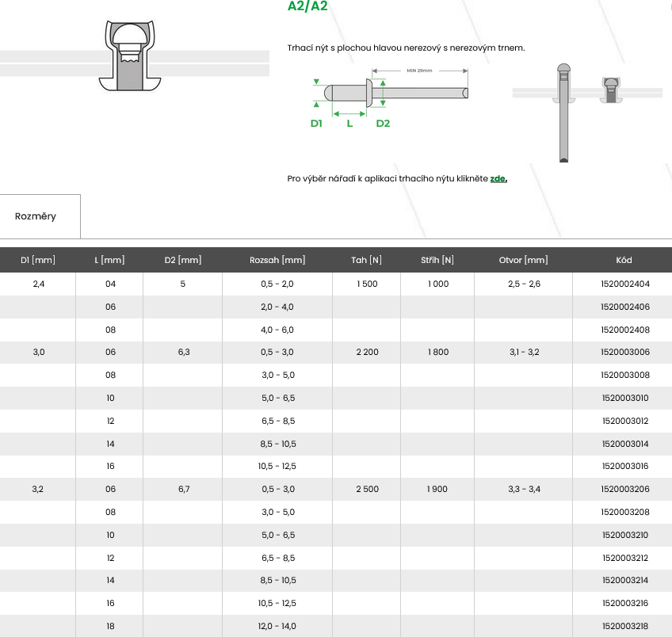Click the Otvor [mm] column header
The height and width of the screenshot is (637, 672).
point(524,260)
